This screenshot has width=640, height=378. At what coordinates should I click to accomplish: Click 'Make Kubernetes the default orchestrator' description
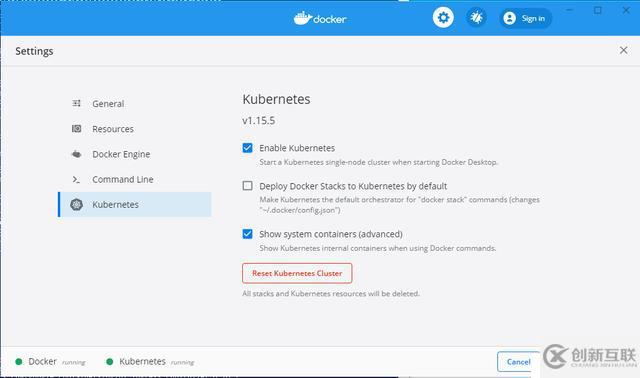400,205
